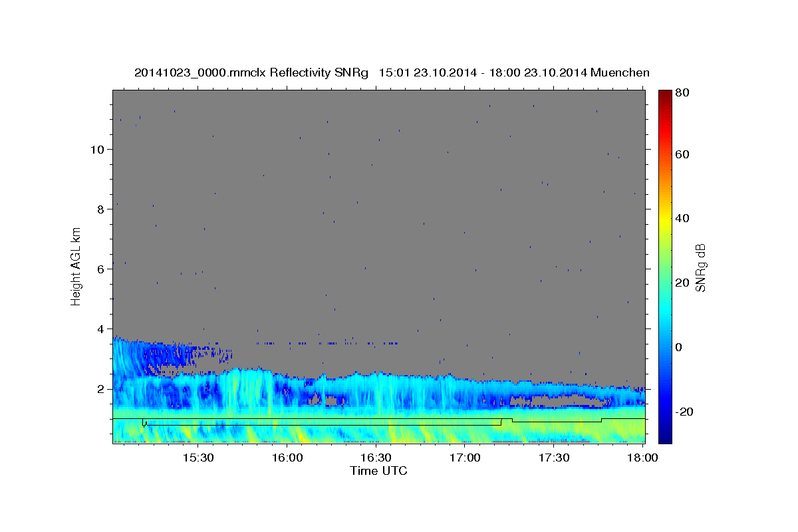Click the 'Height AGL km' y-axis label
The image size is (798, 532).
pos(76,267)
